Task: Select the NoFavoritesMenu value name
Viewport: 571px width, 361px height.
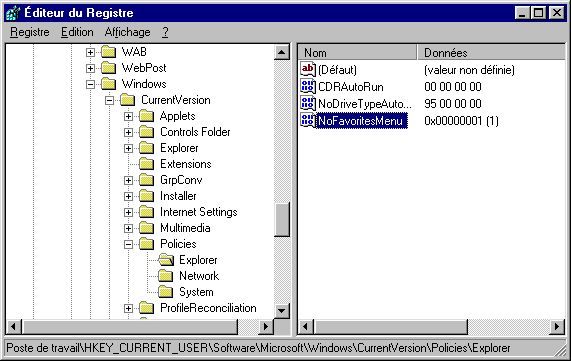Action: pos(361,121)
